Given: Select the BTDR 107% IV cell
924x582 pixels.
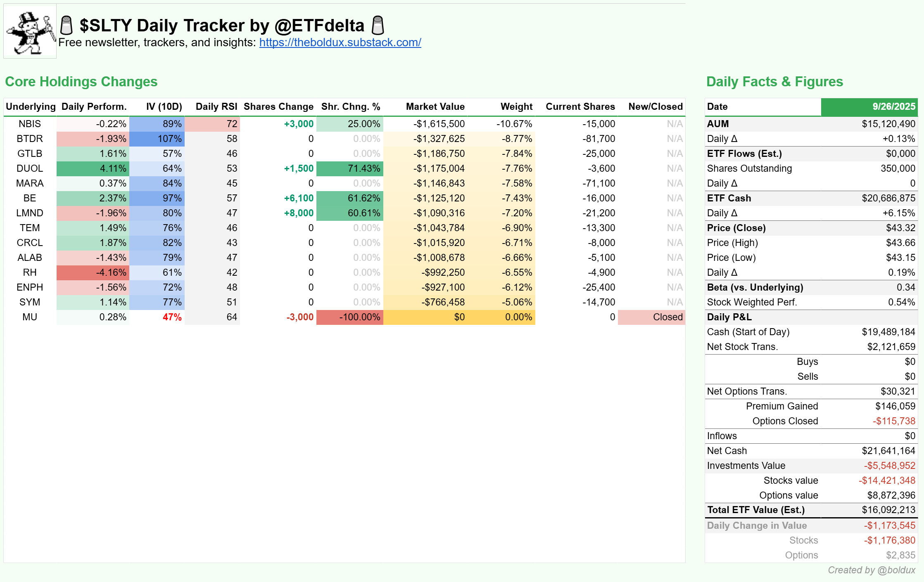Looking at the screenshot, I should (157, 139).
